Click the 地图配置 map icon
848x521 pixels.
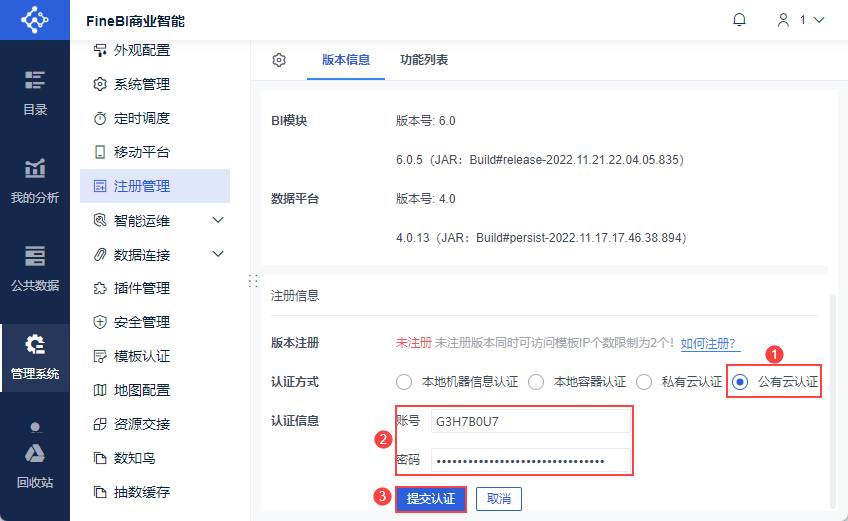click(100, 390)
